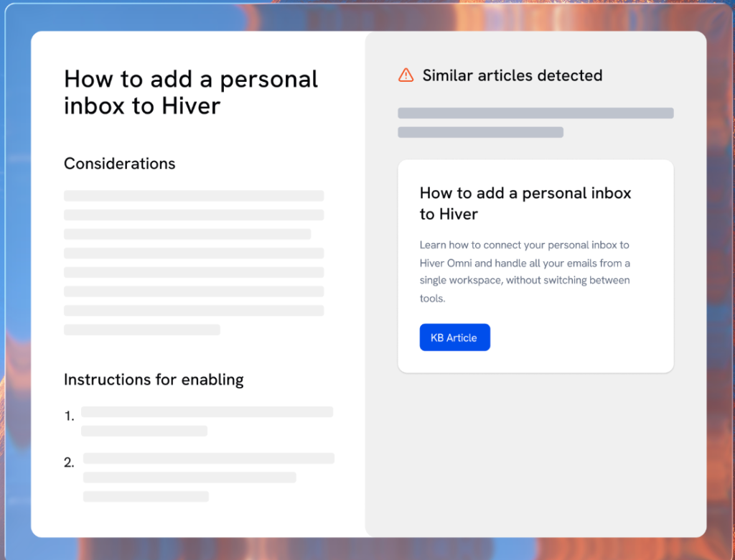The image size is (735, 560).
Task: Select the first placeholder line under Considerations
Action: pyautogui.click(x=194, y=195)
